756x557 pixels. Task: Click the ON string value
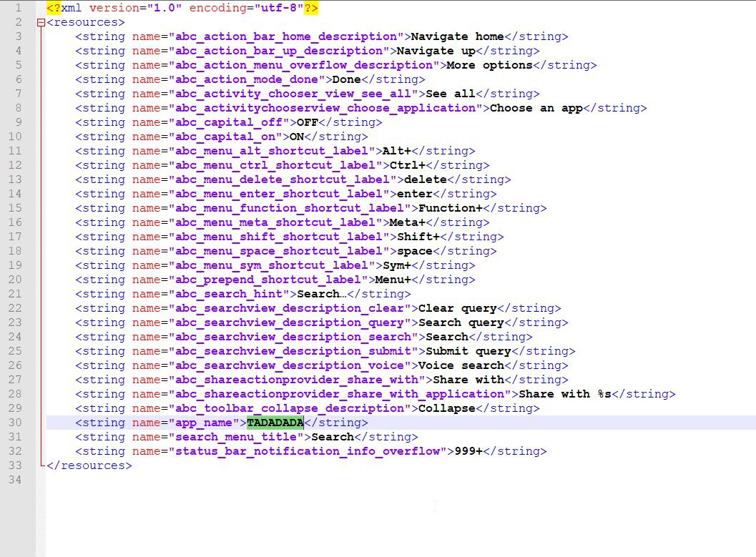[297, 137]
